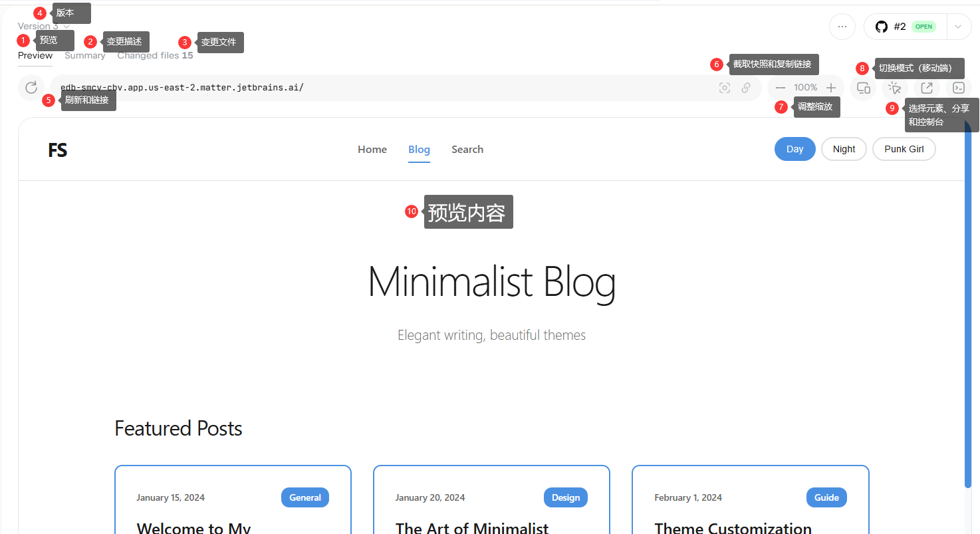This screenshot has height=534, width=980.
Task: Zoom out with the minus icon
Action: click(781, 88)
